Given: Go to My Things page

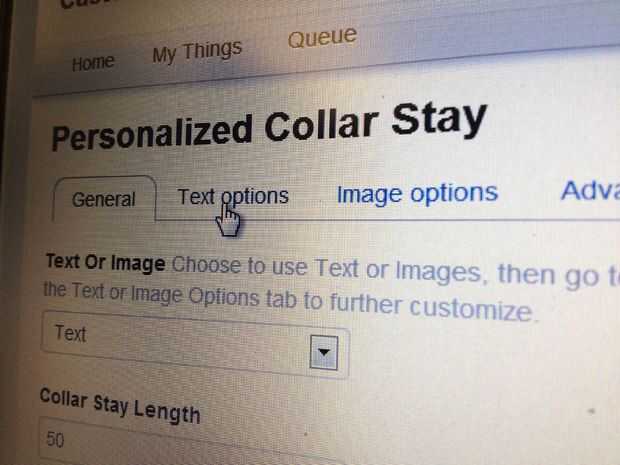Looking at the screenshot, I should click(197, 52).
